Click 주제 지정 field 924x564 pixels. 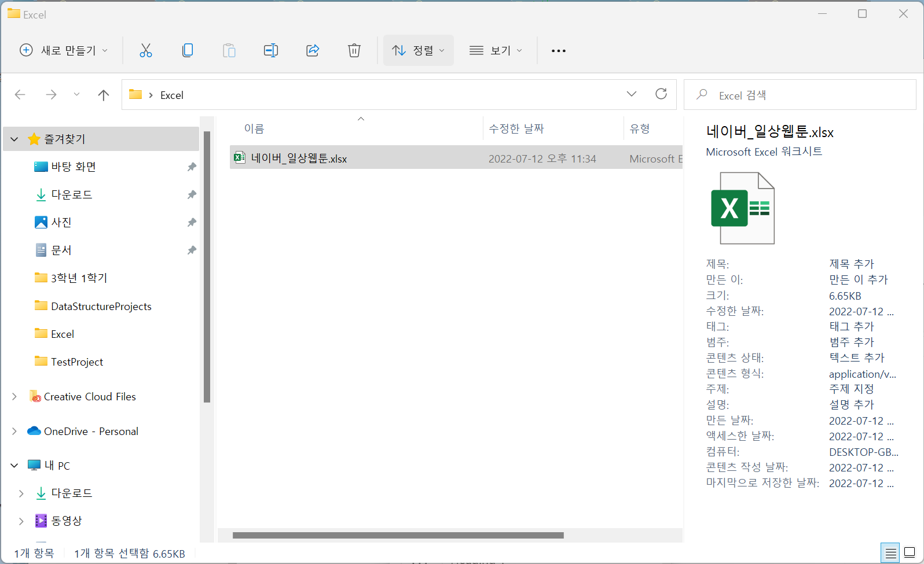click(x=852, y=389)
